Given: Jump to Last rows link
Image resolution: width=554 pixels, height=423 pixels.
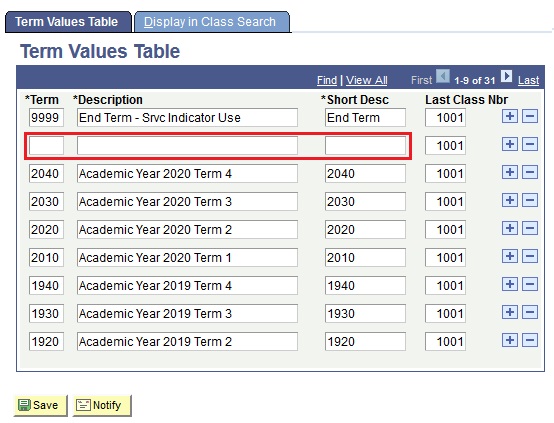Looking at the screenshot, I should [x=528, y=80].
